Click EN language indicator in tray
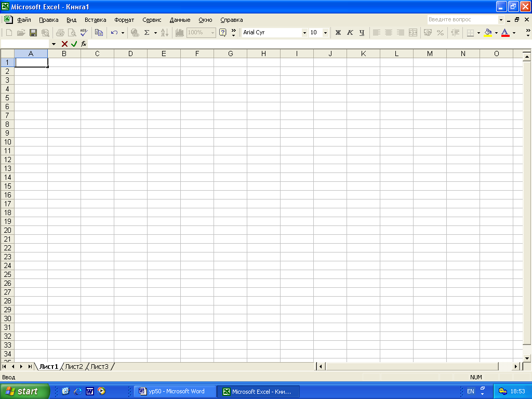 471,392
